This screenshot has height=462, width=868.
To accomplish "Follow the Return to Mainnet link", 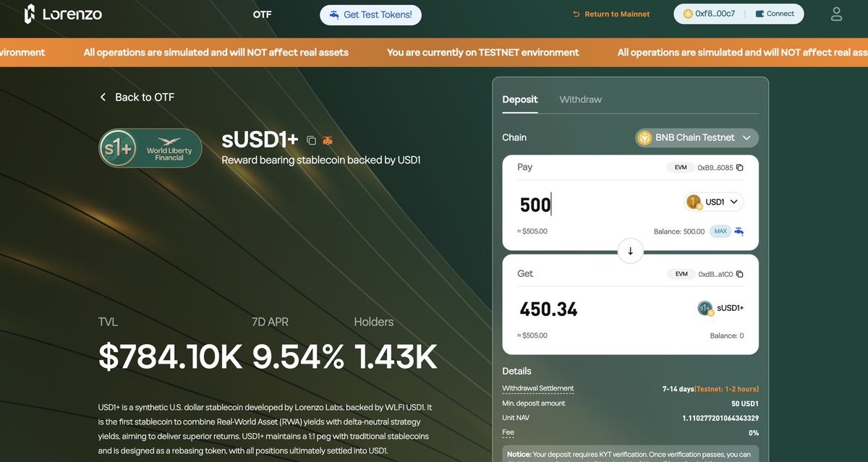I will click(x=611, y=14).
